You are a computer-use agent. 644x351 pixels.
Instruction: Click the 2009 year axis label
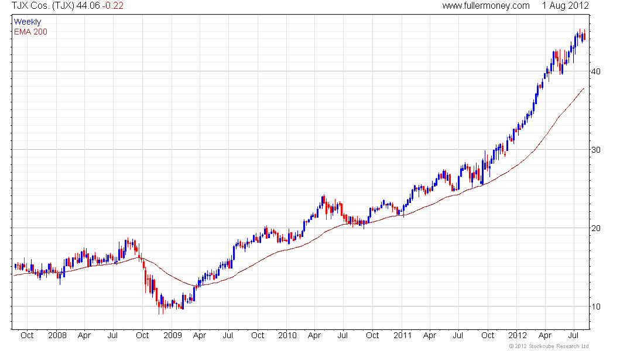pyautogui.click(x=173, y=335)
